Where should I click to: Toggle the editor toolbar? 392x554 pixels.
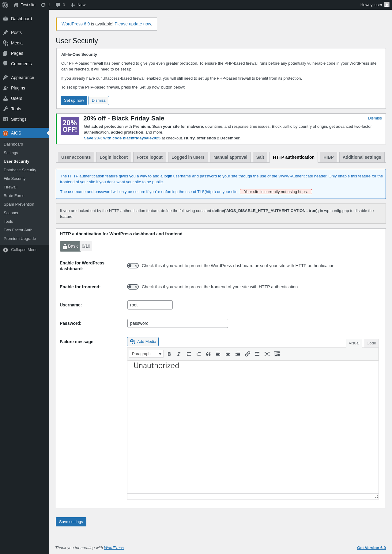point(277,354)
